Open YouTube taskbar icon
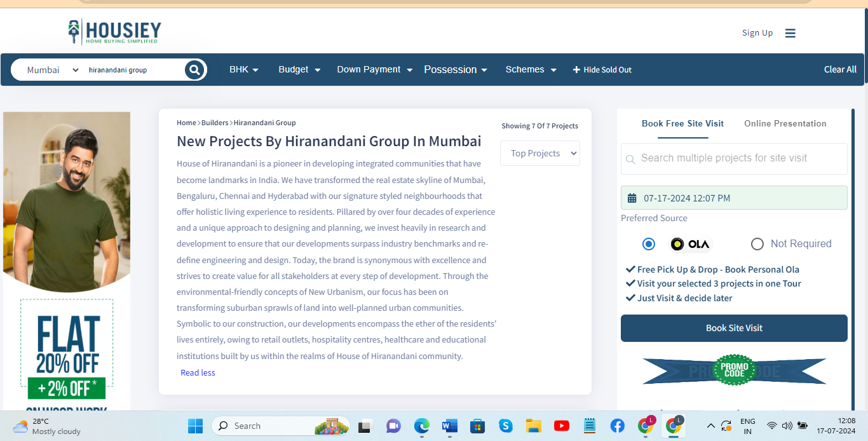 pyautogui.click(x=562, y=426)
